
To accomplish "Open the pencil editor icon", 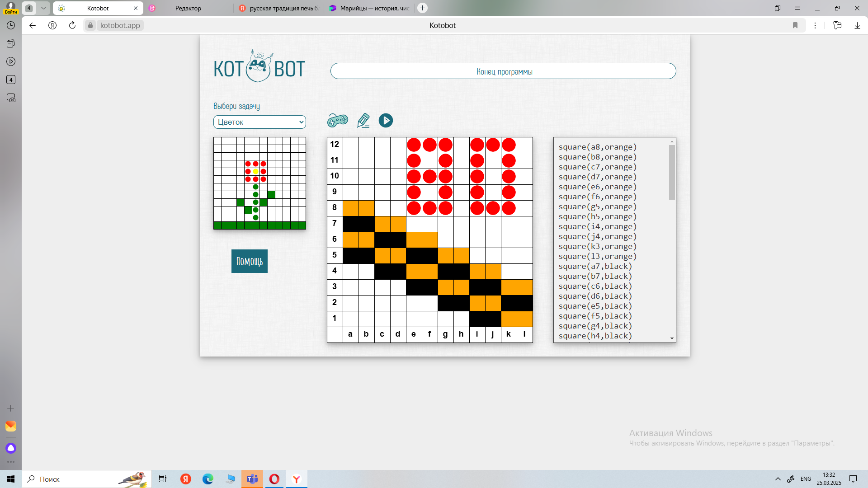I will coord(363,120).
